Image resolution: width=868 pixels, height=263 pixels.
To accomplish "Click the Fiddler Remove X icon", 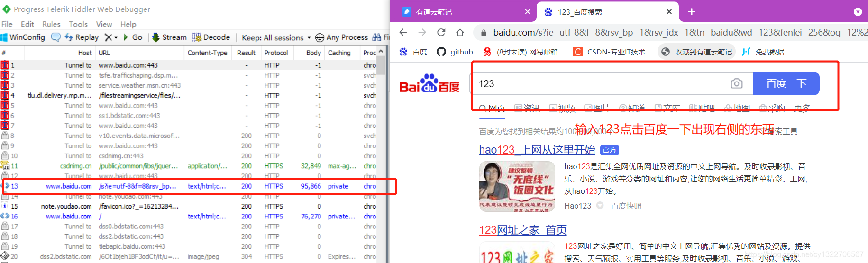I will point(109,37).
